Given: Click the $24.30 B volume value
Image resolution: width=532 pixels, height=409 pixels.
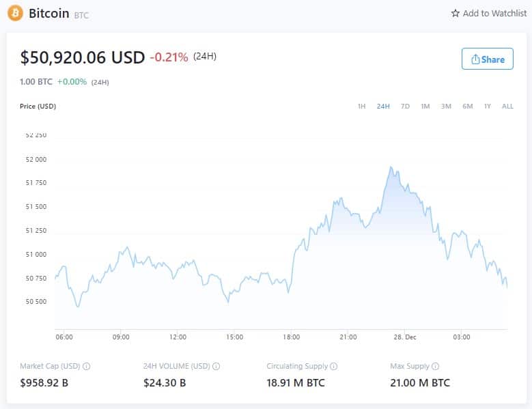Looking at the screenshot, I should pyautogui.click(x=165, y=383).
